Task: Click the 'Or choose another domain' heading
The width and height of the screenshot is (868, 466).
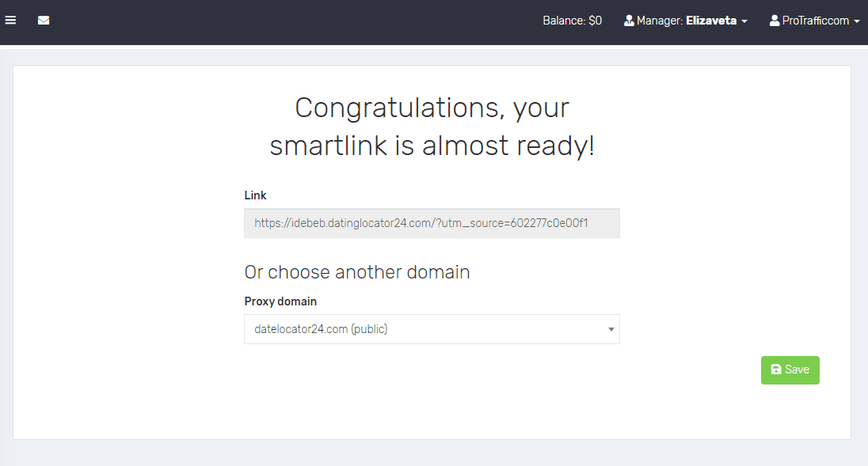Action: (x=357, y=272)
